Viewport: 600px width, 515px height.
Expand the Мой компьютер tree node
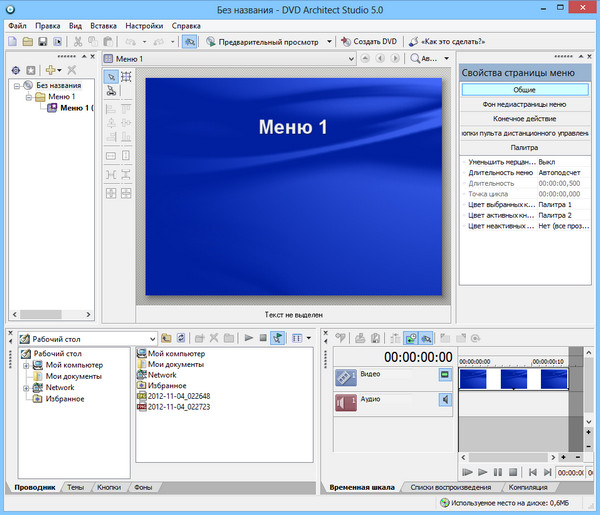point(26,365)
